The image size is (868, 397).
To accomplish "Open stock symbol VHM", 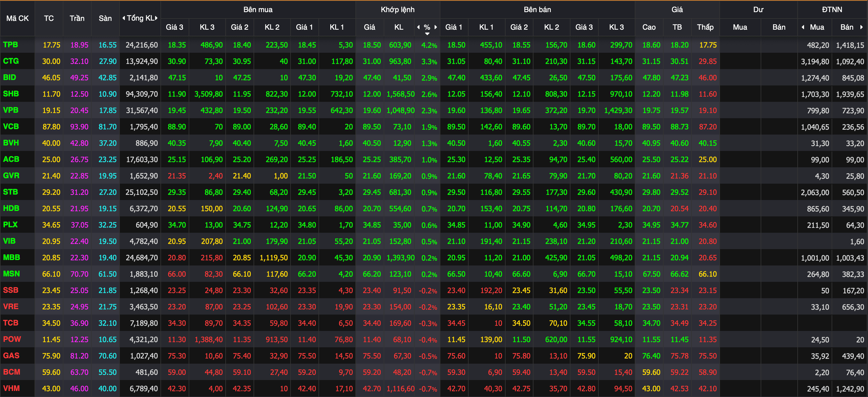I will pyautogui.click(x=11, y=388).
